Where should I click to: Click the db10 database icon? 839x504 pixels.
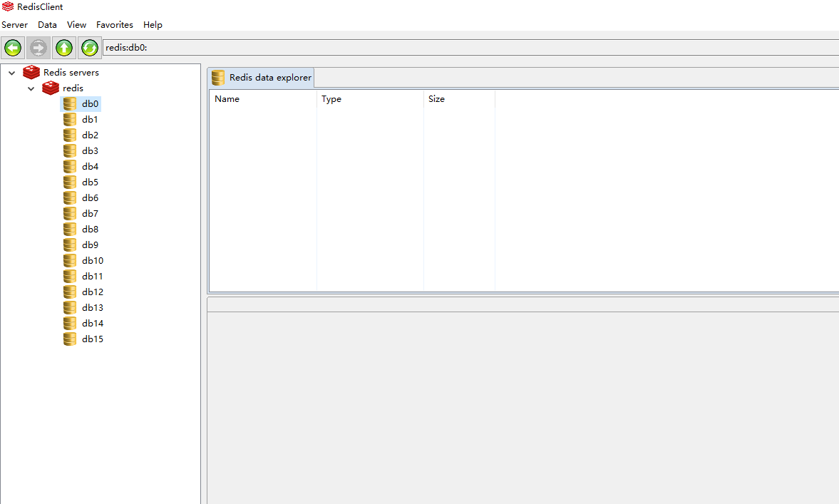[x=70, y=261]
